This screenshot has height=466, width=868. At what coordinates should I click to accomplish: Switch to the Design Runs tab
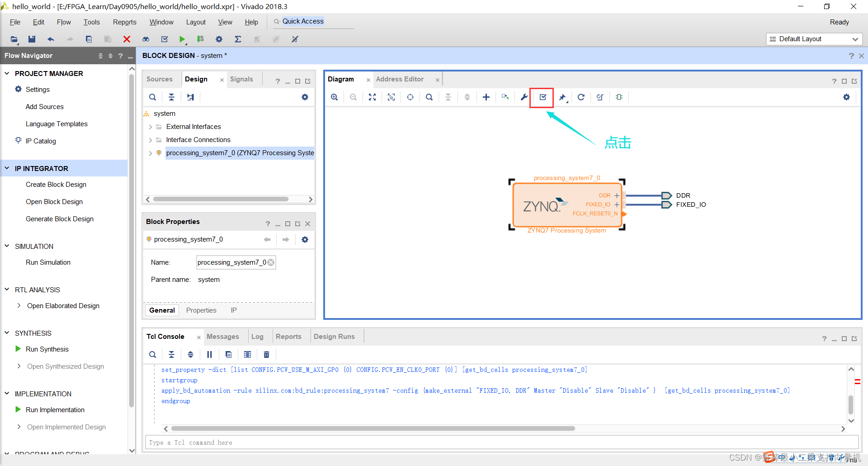click(x=334, y=337)
